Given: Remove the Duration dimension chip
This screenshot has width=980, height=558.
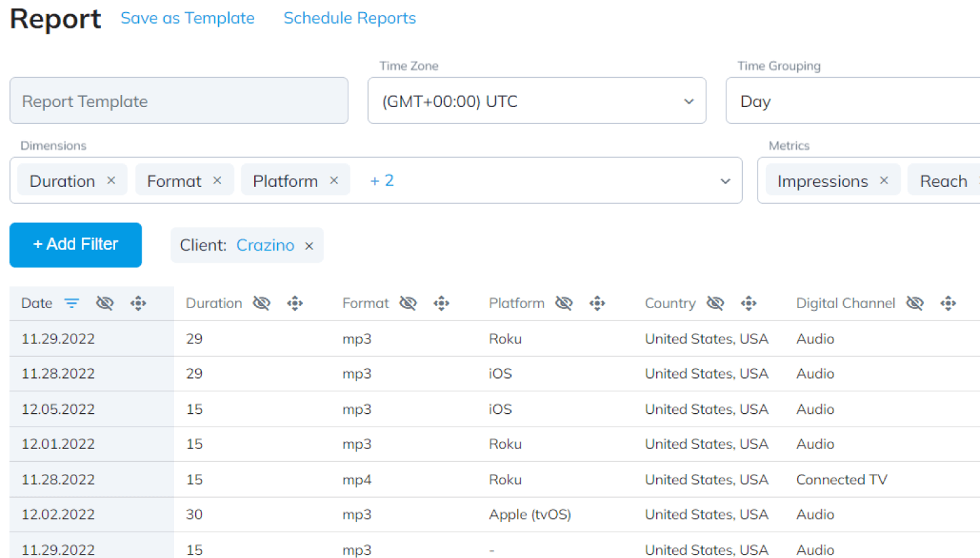Looking at the screenshot, I should (x=110, y=180).
